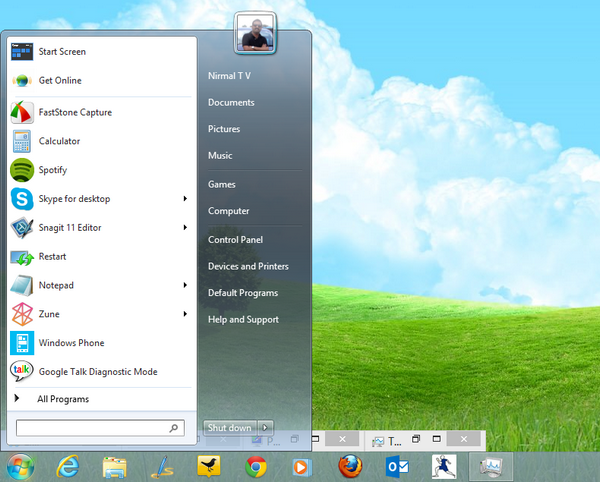Select the Start Screen text label
The height and width of the screenshot is (482, 600).
(62, 52)
